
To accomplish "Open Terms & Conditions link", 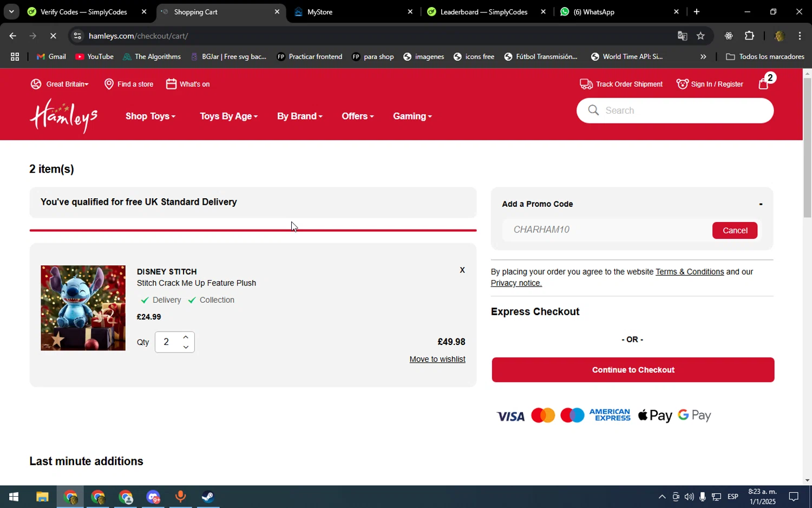I will click(x=690, y=272).
